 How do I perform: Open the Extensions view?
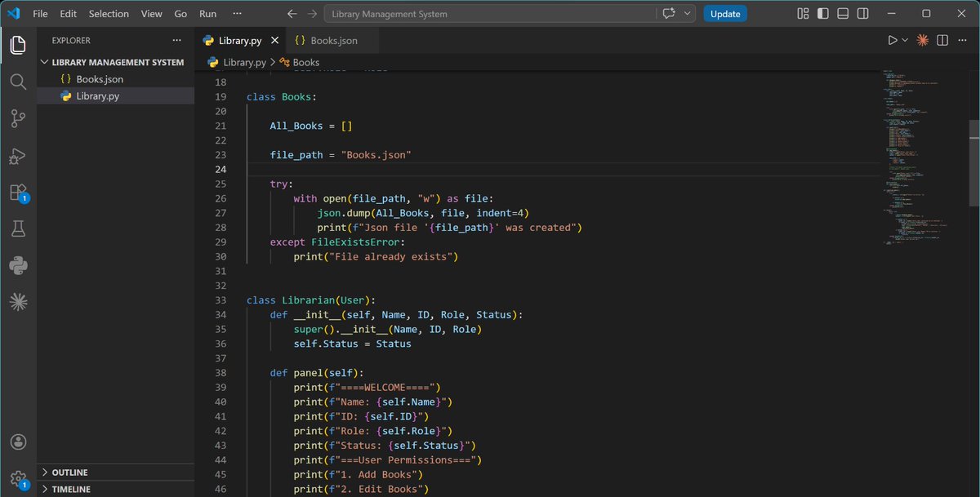(18, 193)
